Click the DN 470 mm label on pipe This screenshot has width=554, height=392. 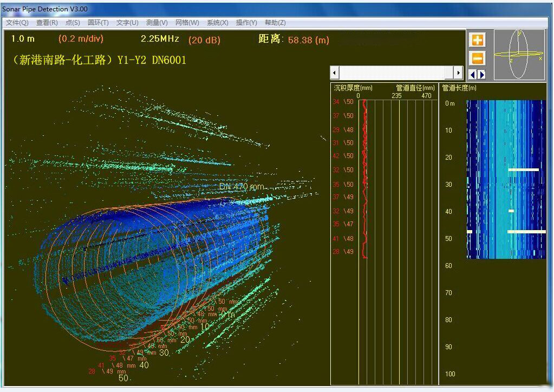pos(242,186)
